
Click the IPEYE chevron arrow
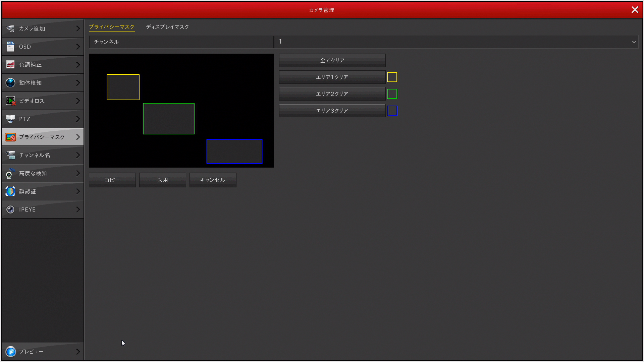pos(78,209)
